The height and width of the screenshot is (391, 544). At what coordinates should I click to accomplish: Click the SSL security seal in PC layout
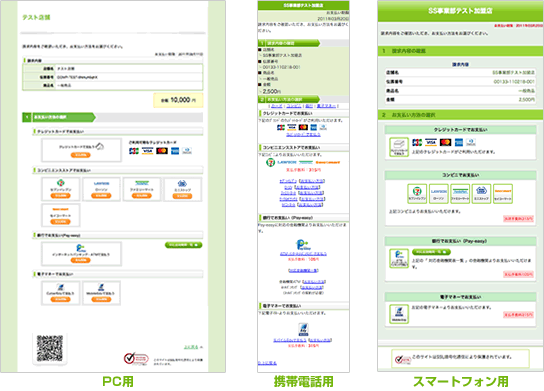pos(136,359)
